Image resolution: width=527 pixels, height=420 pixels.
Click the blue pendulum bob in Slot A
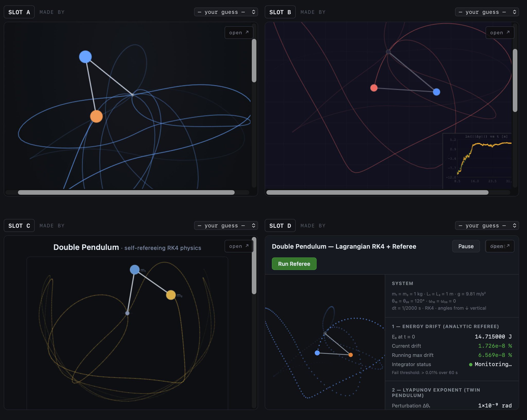(85, 57)
